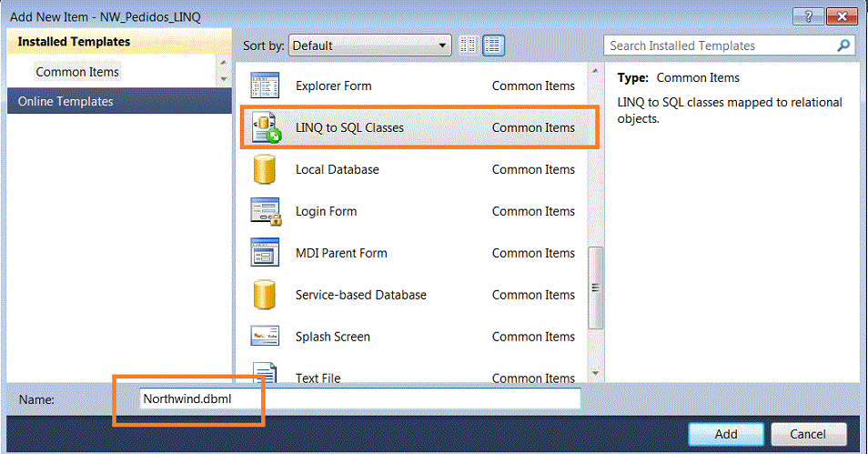This screenshot has height=454, width=868.
Task: Select the MDI Parent Form icon
Action: (x=265, y=253)
